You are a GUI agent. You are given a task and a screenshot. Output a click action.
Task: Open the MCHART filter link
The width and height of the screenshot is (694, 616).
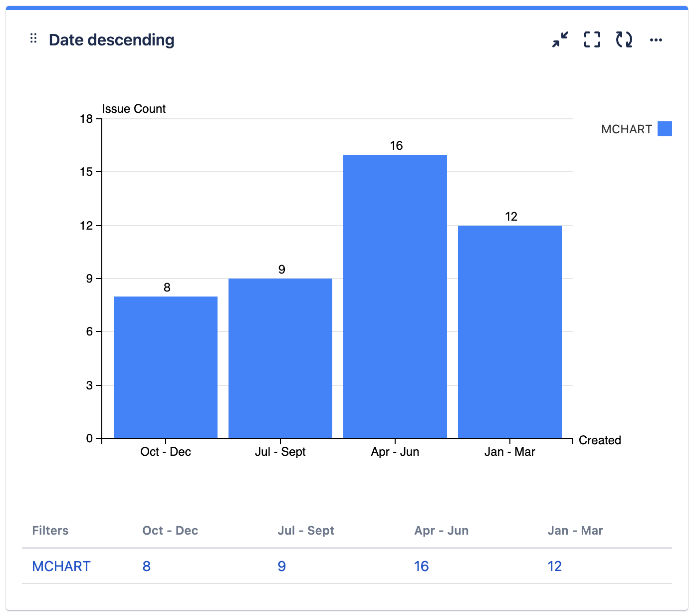(x=61, y=566)
